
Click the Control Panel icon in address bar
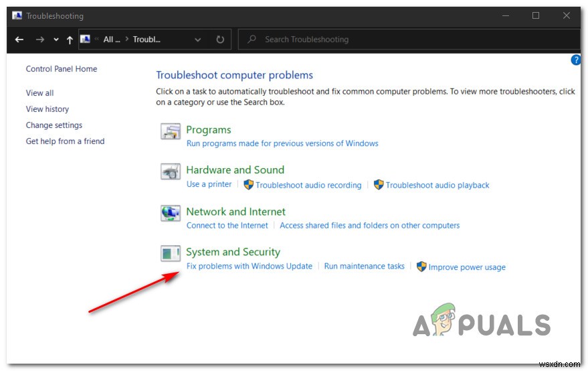pyautogui.click(x=85, y=39)
